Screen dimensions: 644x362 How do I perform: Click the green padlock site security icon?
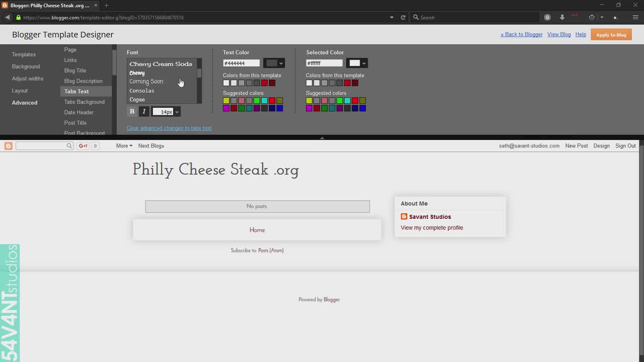[19, 17]
